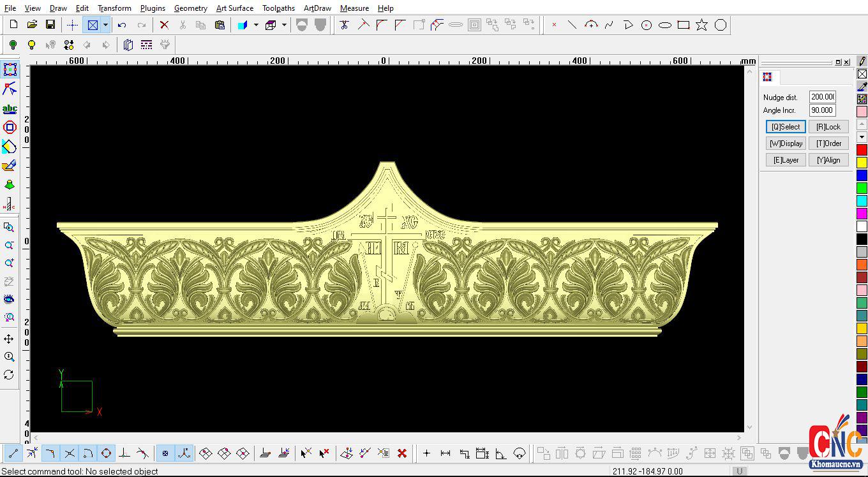Toggle the green lighting bulb
The width and height of the screenshot is (868, 477).
13,44
